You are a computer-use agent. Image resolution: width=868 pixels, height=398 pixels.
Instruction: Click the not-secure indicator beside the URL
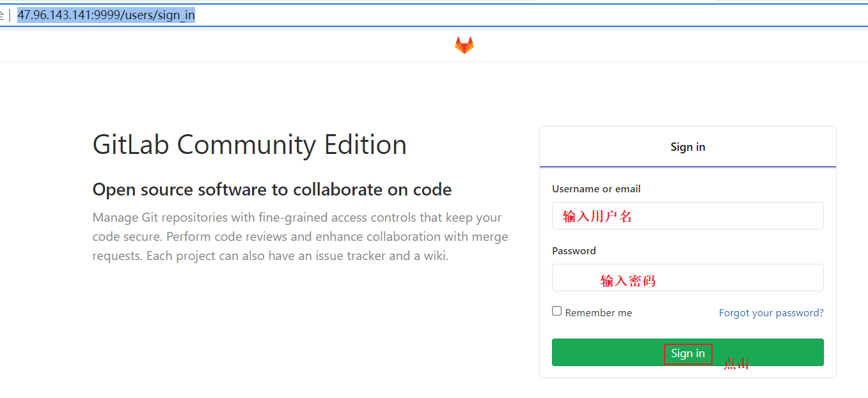3,15
